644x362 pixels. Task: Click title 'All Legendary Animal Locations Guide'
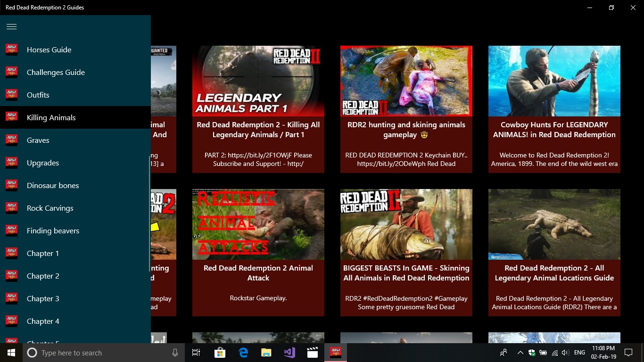554,273
